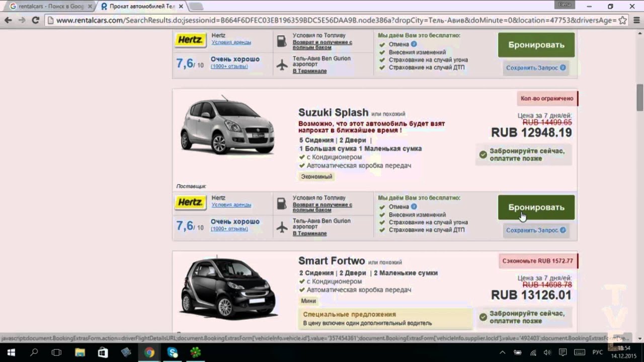The image size is (644, 362).
Task: Open '(1000+ отзывы)' reviews for the Suzuki Splash
Action: click(229, 229)
